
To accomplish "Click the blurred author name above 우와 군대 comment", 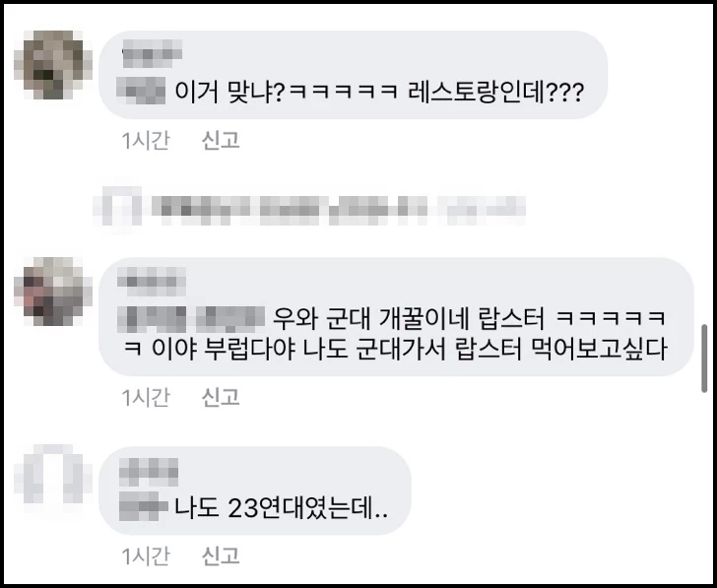I will 152,282.
